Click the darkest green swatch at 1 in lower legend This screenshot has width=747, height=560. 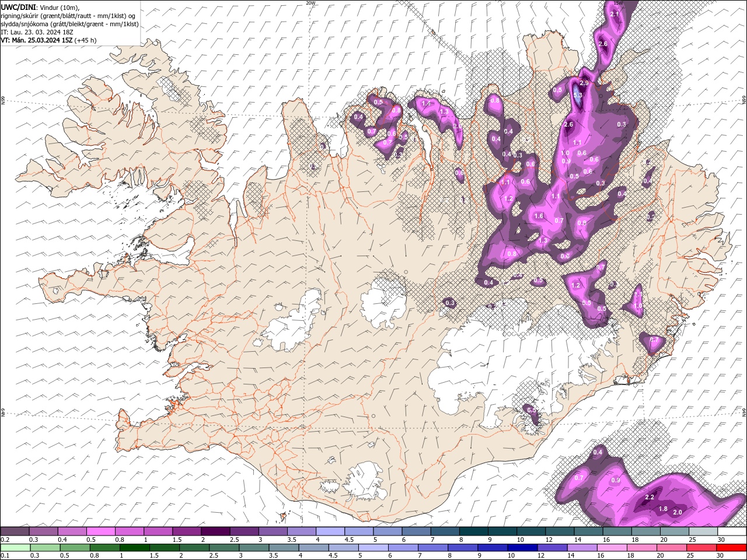134,548
